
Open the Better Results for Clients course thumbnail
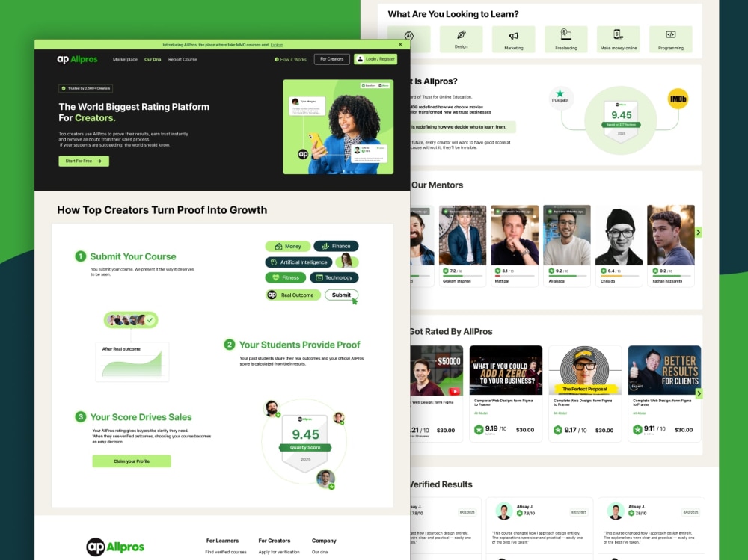coord(664,370)
